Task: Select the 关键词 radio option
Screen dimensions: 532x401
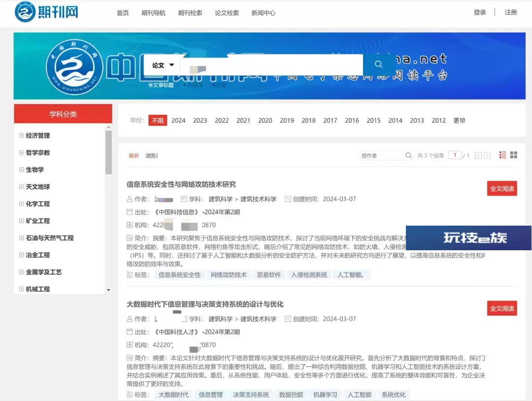Action: point(193,85)
